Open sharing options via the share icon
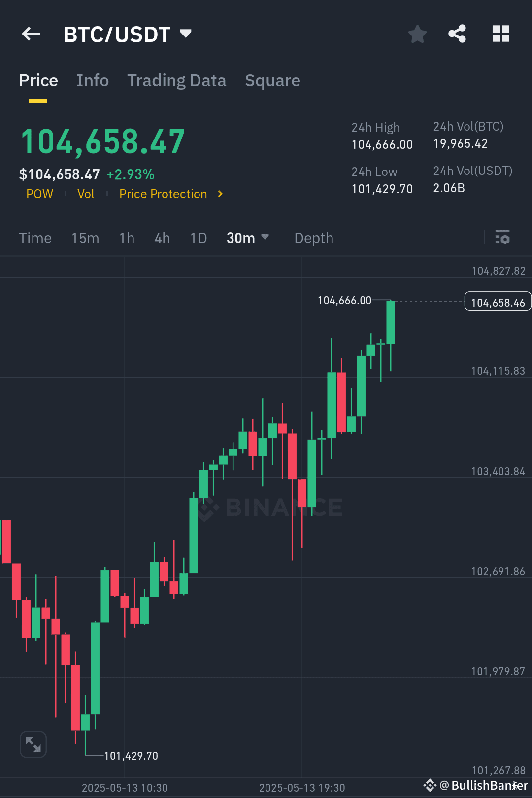The height and width of the screenshot is (798, 532). pyautogui.click(x=457, y=34)
